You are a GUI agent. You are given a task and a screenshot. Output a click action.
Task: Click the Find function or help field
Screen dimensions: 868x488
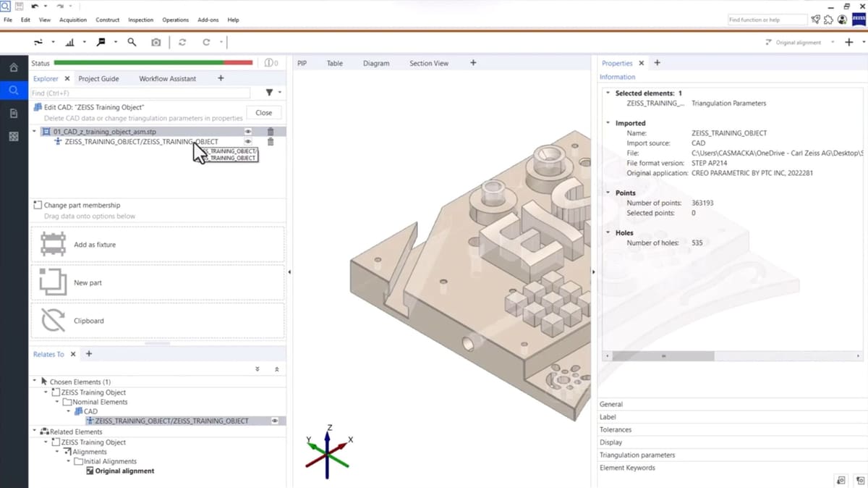(767, 20)
